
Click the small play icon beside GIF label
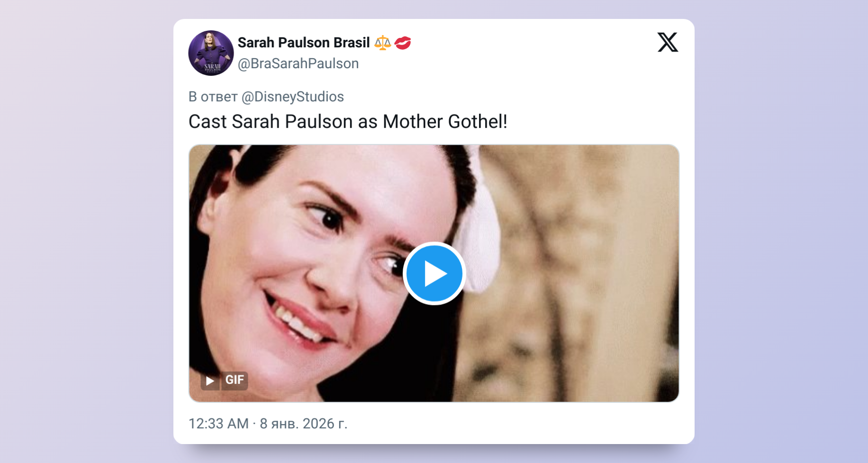point(210,381)
